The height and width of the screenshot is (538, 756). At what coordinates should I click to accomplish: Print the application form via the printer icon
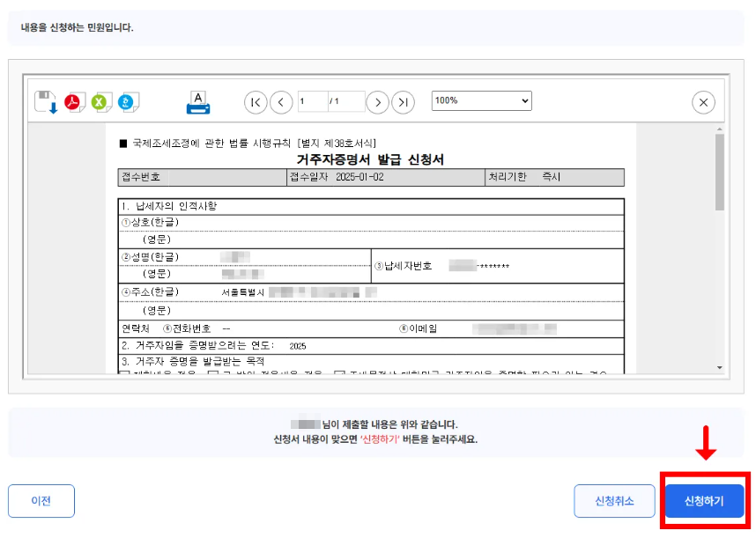pyautogui.click(x=198, y=103)
